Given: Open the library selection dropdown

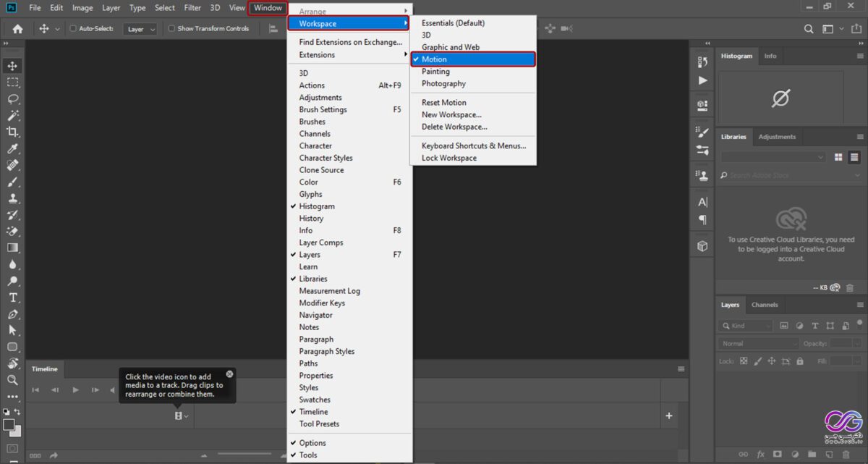Looking at the screenshot, I should 773,157.
